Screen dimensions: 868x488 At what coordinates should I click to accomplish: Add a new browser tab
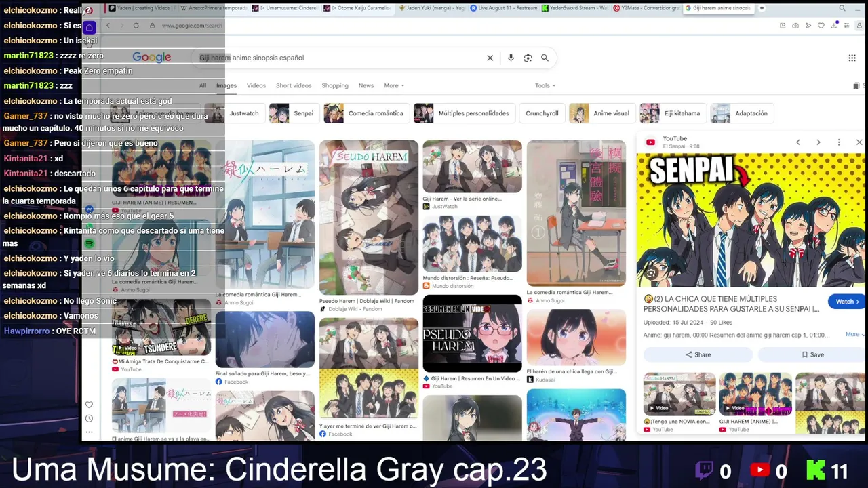point(762,8)
